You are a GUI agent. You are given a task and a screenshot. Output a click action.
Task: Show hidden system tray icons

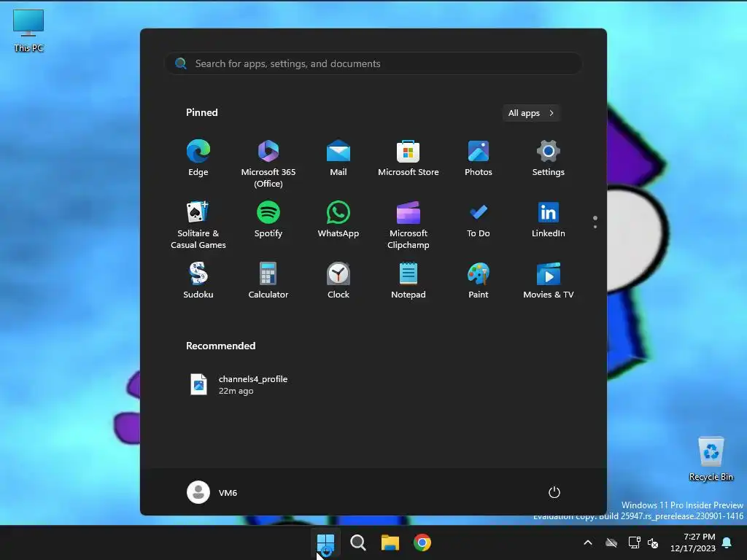pyautogui.click(x=588, y=542)
